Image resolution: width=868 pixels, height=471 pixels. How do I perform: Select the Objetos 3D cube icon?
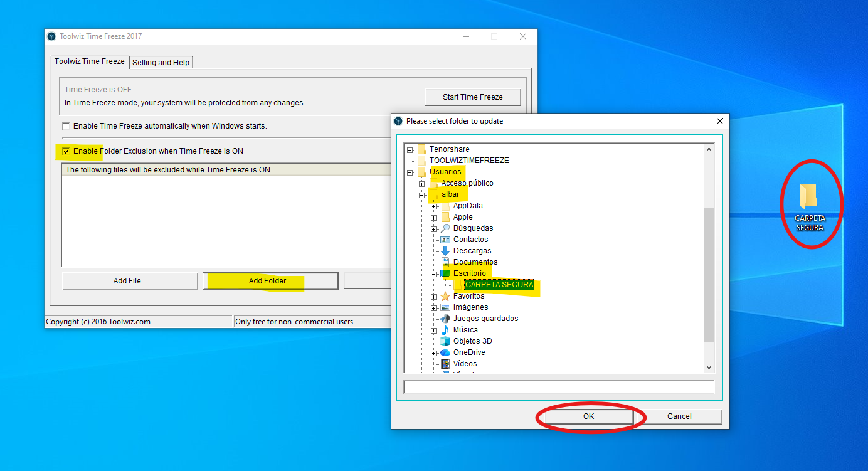pyautogui.click(x=445, y=341)
